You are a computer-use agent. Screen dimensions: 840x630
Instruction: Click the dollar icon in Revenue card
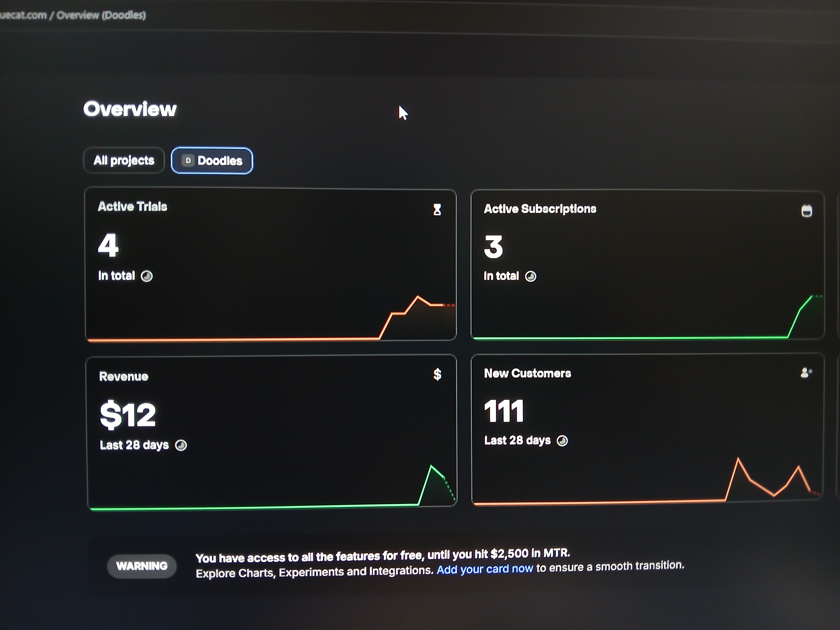point(437,374)
